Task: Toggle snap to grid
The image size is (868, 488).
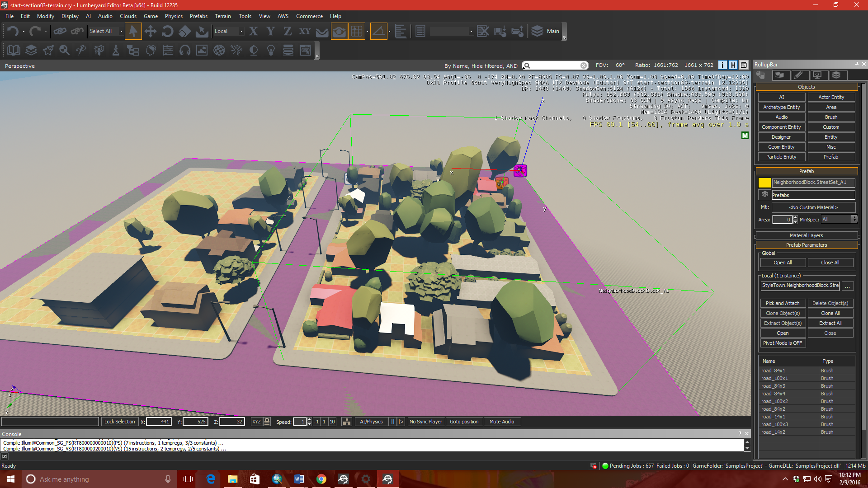Action: click(357, 31)
